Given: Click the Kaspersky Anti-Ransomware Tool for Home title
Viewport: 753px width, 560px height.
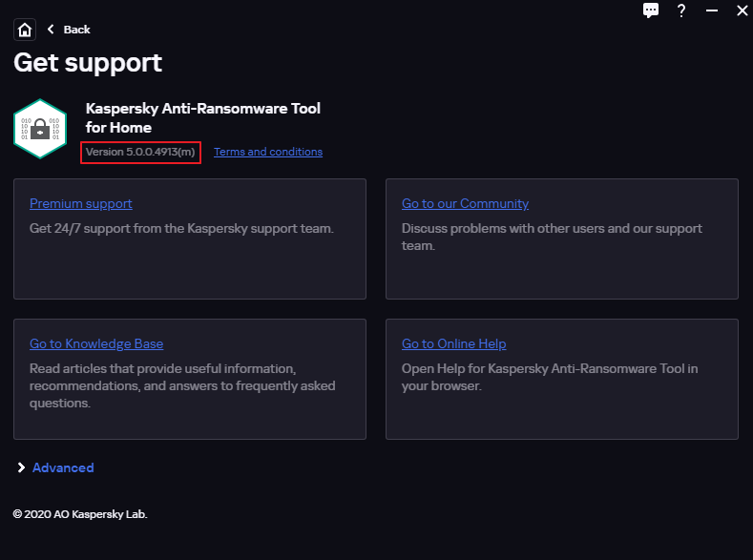Looking at the screenshot, I should [x=202, y=118].
